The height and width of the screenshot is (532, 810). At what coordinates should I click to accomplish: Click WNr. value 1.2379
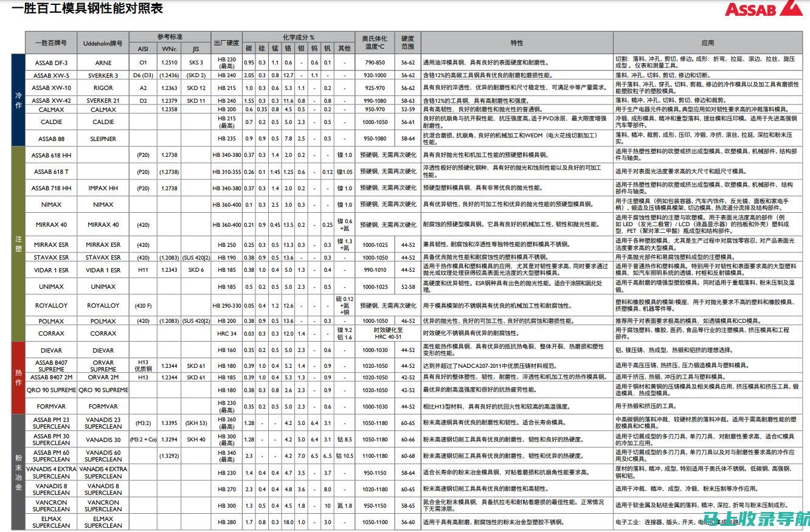pyautogui.click(x=168, y=100)
